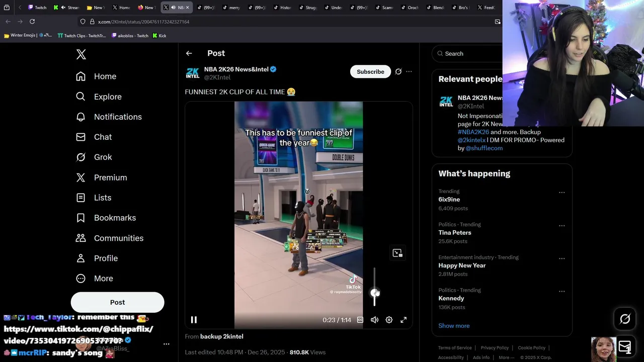
Task: Adjust the video volume slider handle
Action: click(374, 293)
